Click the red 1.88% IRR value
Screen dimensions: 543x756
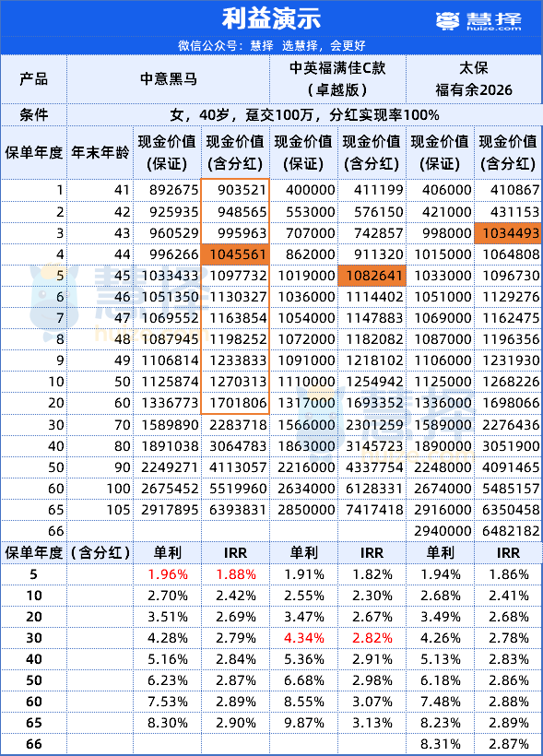[x=235, y=574]
